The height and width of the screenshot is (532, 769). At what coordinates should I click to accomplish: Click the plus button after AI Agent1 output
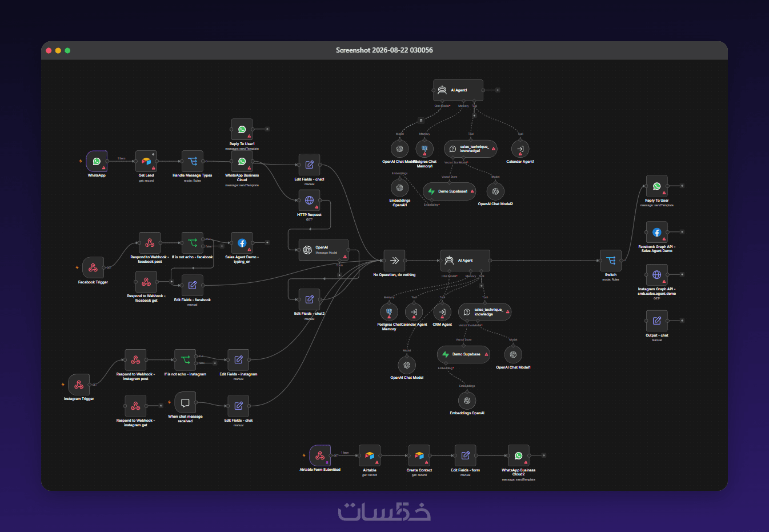click(498, 90)
